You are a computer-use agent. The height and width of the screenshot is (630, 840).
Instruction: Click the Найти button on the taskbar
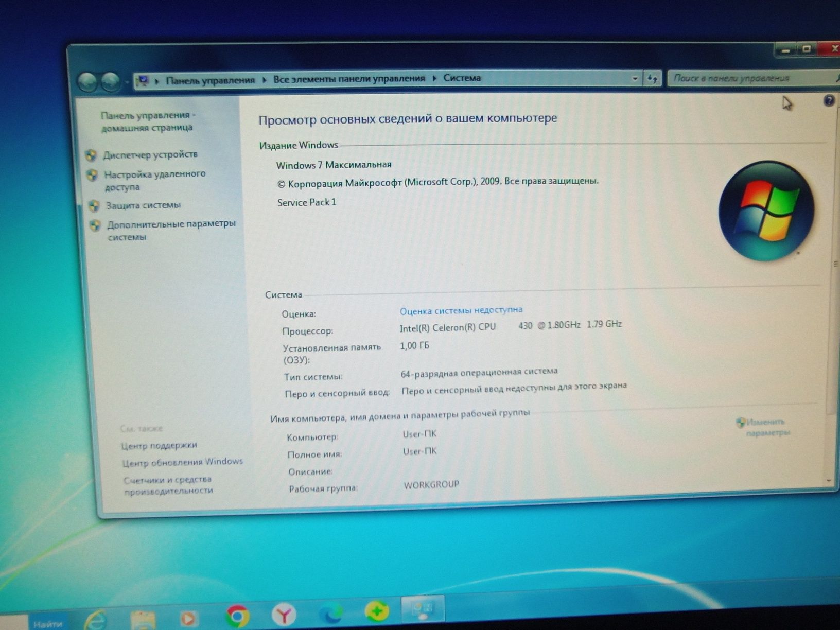(48, 623)
